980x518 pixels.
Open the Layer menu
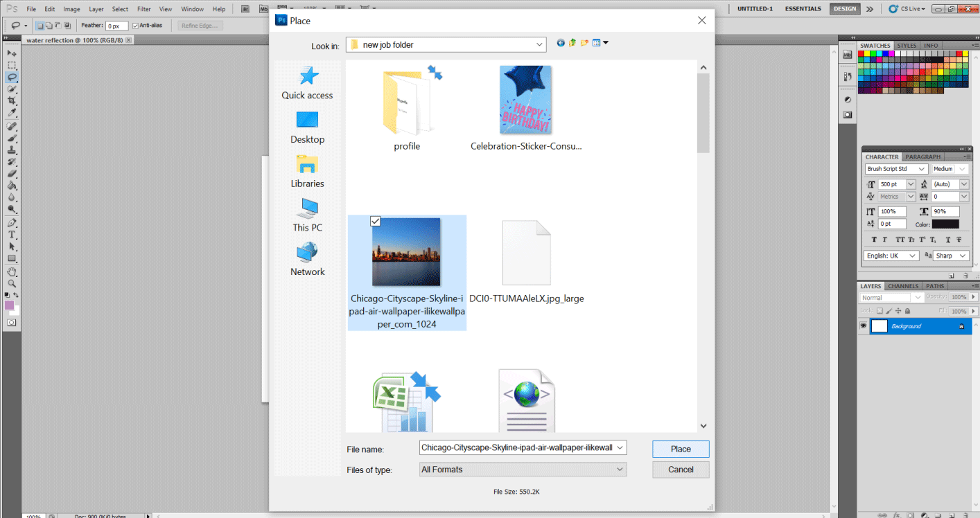coord(96,9)
